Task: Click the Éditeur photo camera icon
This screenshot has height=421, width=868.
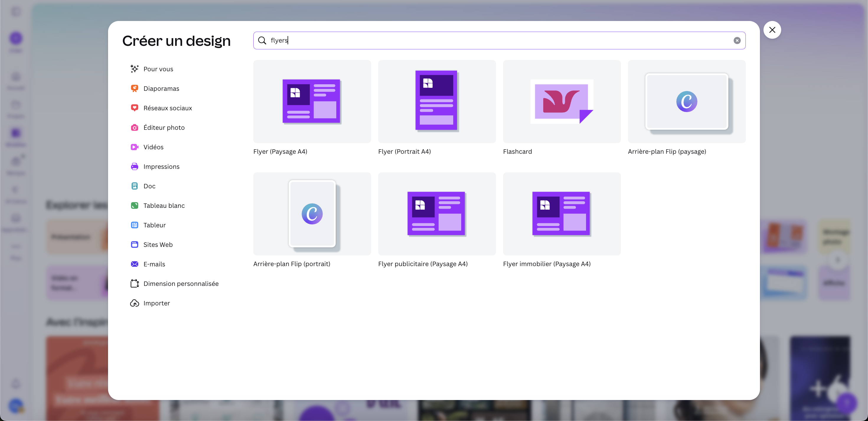Action: point(134,127)
